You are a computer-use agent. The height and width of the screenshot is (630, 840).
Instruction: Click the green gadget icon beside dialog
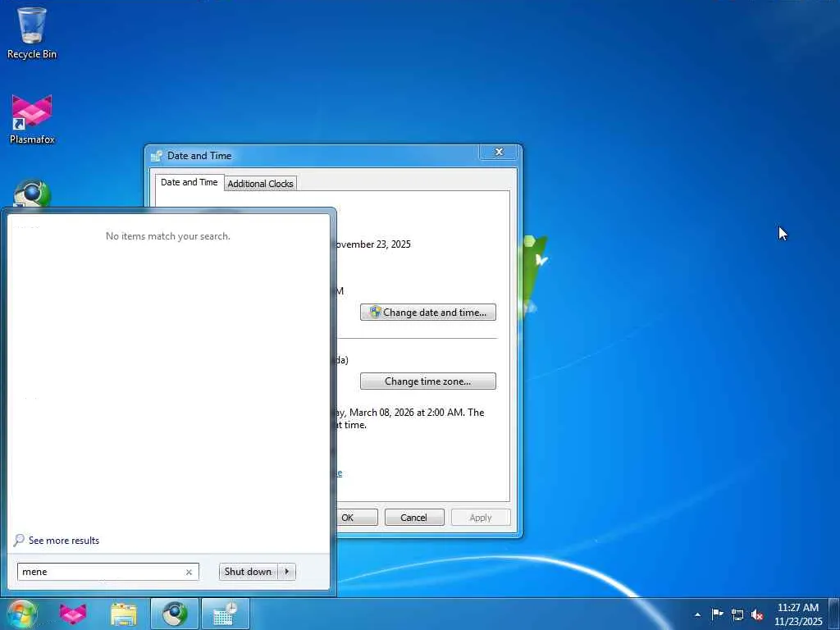point(535,276)
